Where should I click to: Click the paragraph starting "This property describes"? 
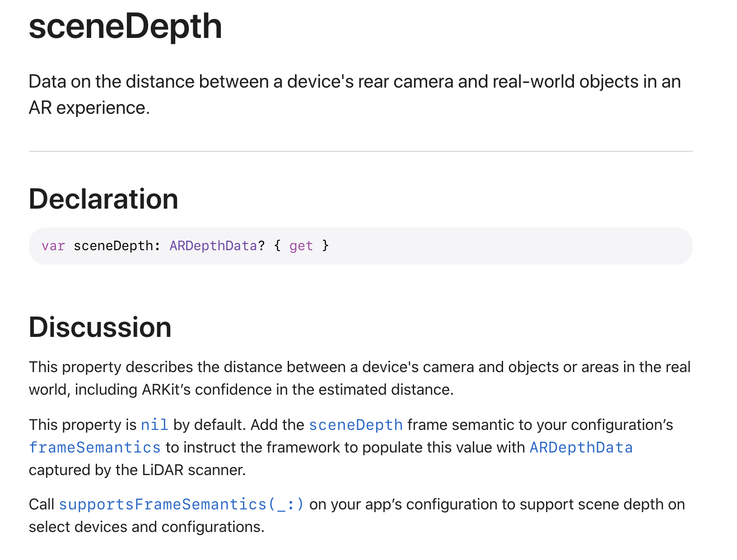coord(359,367)
